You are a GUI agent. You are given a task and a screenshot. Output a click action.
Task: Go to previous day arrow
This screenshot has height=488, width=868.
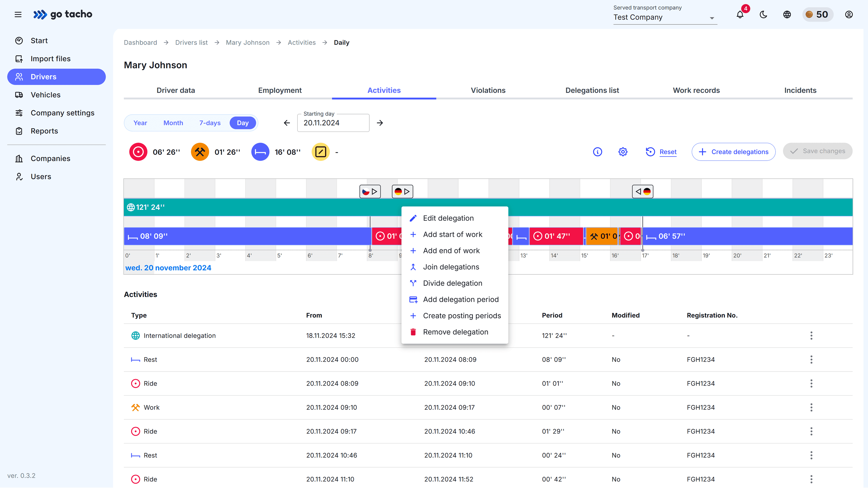(x=287, y=123)
